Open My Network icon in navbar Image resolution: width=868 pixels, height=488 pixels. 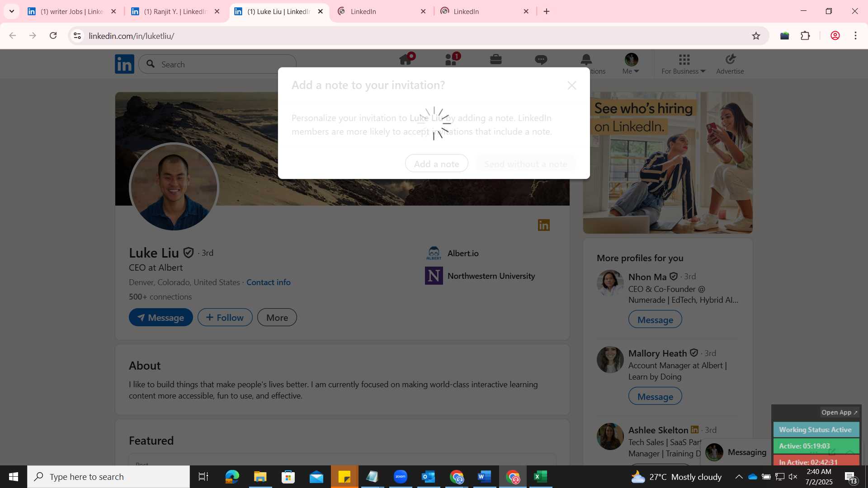[451, 59]
